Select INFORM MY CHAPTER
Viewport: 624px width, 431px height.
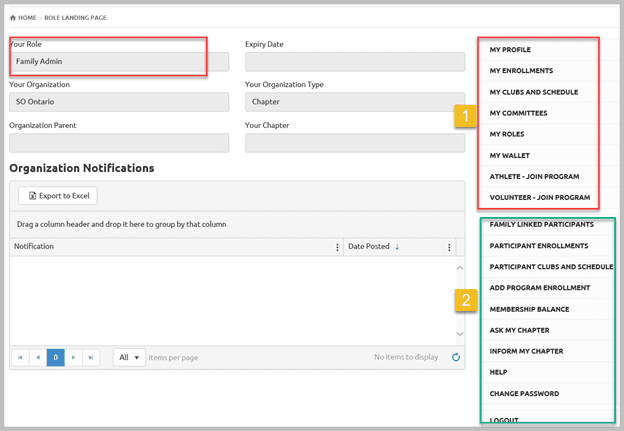pos(526,351)
